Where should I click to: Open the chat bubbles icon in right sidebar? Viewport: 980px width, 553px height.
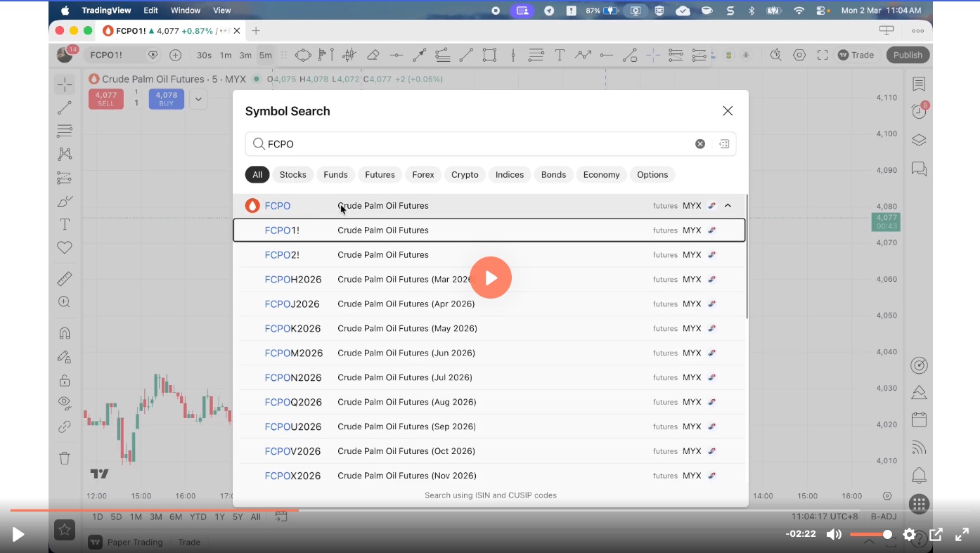[919, 169]
